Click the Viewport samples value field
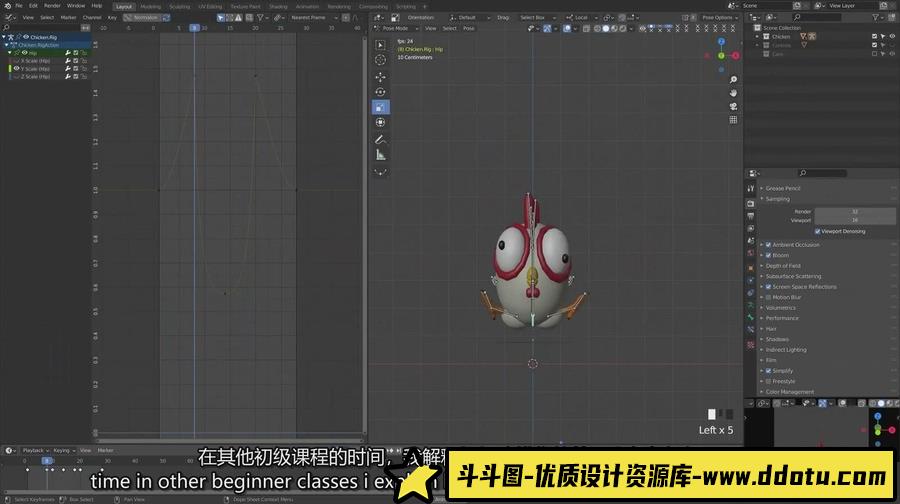This screenshot has height=504, width=900. pyautogui.click(x=855, y=220)
